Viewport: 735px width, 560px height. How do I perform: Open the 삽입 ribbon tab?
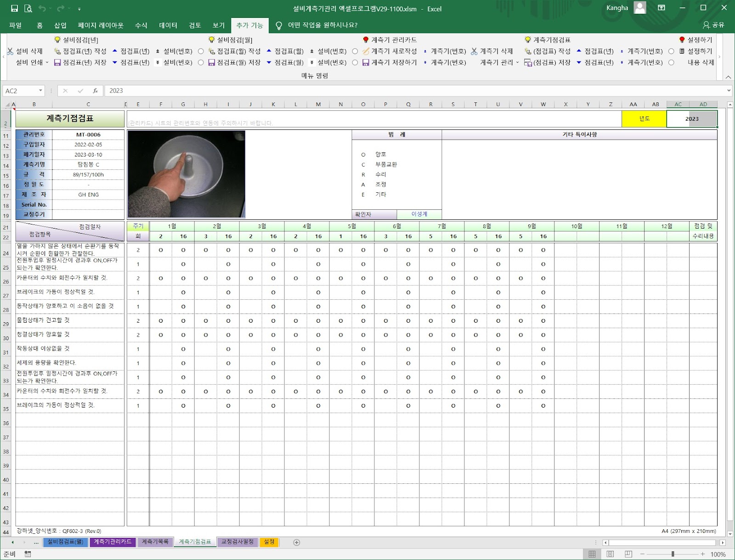60,25
